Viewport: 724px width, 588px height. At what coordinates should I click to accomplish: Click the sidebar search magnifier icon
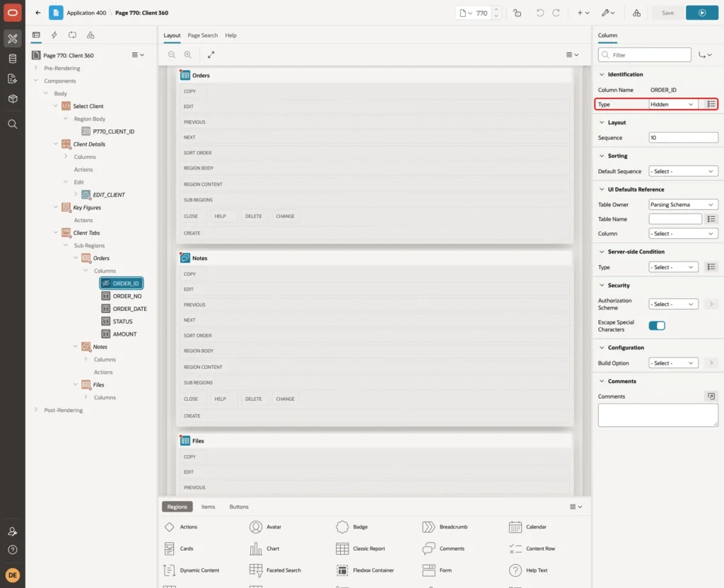click(13, 124)
